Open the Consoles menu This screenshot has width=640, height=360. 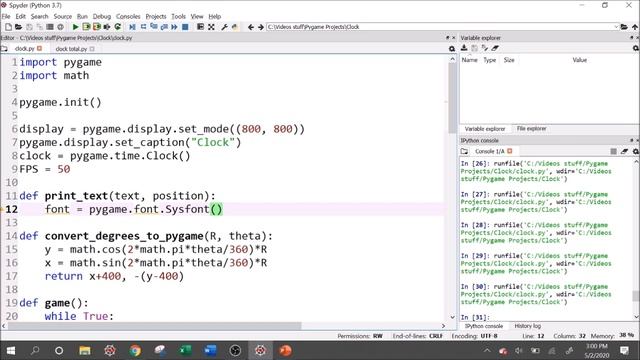tap(128, 16)
